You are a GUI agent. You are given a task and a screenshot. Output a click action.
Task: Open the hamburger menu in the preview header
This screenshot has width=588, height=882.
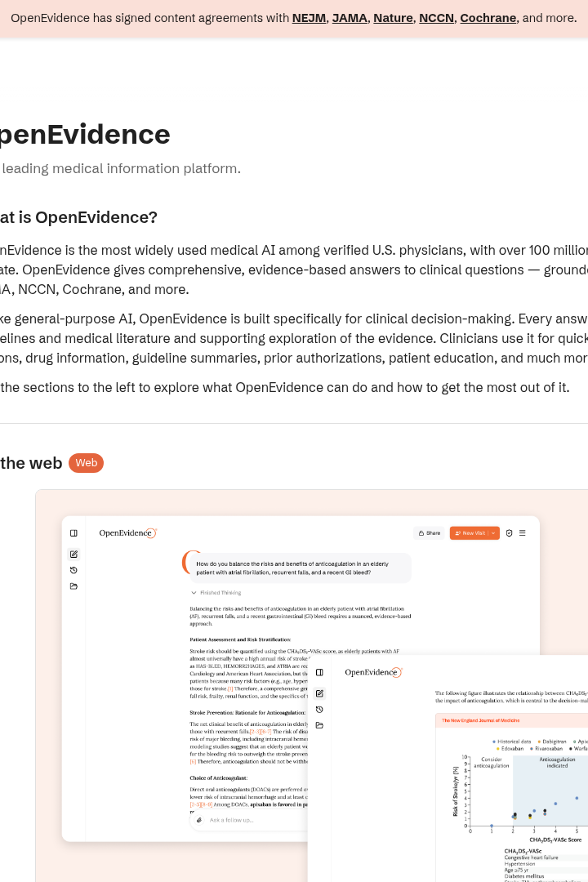click(522, 532)
